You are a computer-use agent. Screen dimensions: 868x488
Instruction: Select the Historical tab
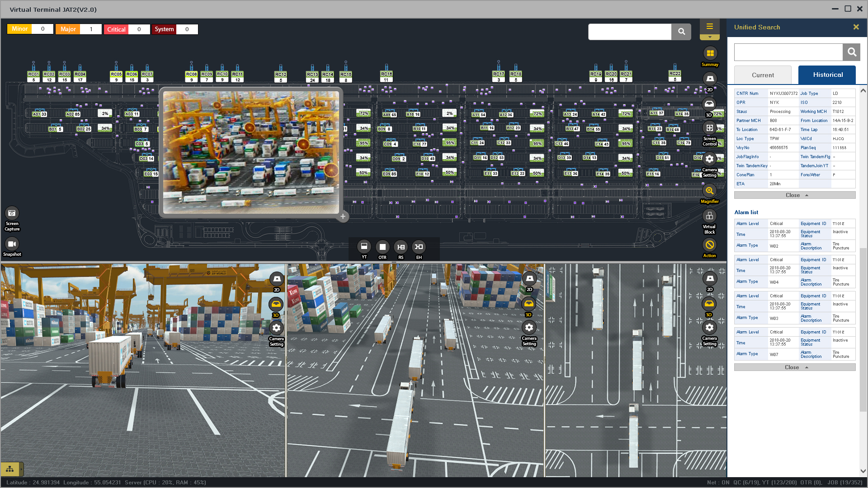[827, 75]
